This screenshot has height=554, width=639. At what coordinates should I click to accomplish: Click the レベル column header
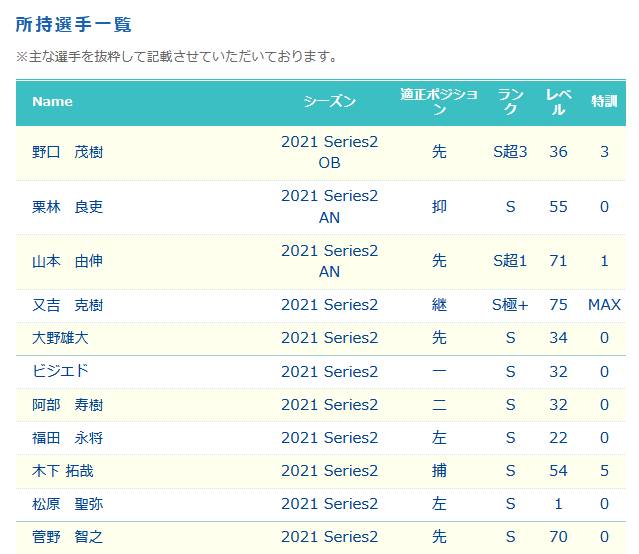(x=558, y=102)
